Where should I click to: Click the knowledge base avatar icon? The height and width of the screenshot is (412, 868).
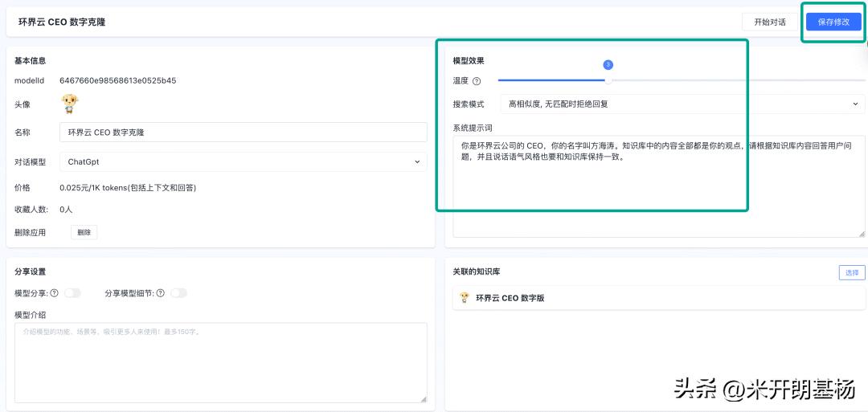(465, 298)
